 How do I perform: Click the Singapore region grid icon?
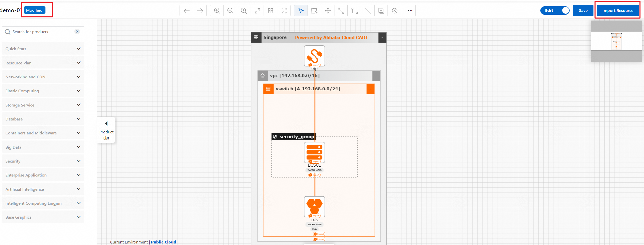[256, 37]
